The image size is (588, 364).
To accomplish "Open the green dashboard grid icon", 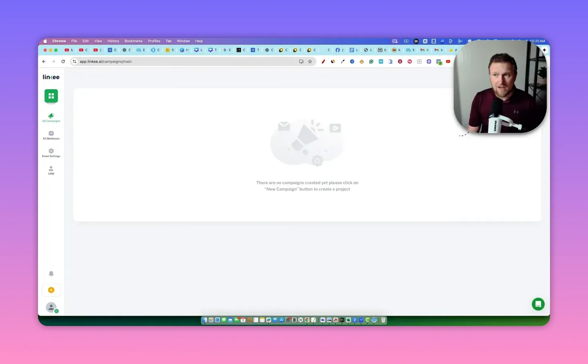I will (51, 96).
